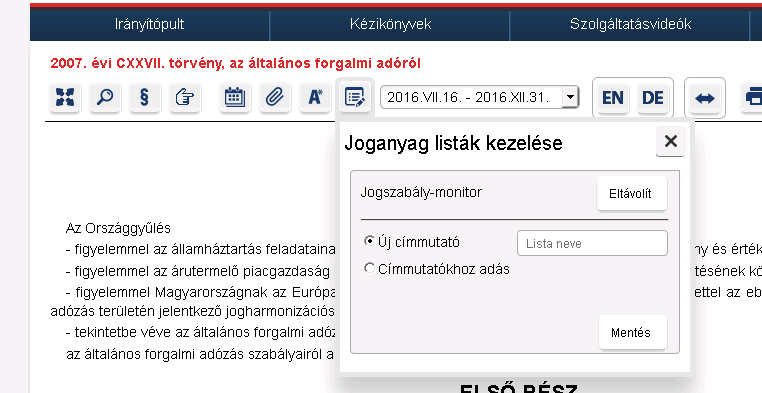Open the calendar date icon
Image resolution: width=762 pixels, height=393 pixels.
click(235, 97)
